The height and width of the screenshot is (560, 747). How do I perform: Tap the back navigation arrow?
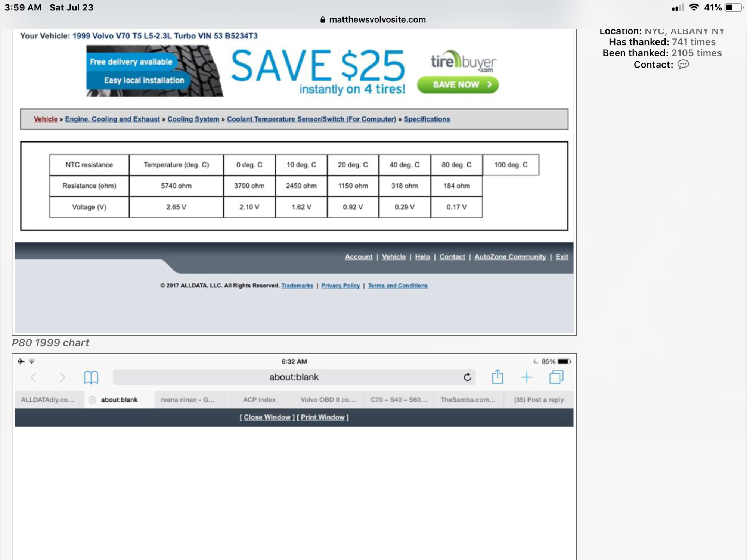[34, 377]
